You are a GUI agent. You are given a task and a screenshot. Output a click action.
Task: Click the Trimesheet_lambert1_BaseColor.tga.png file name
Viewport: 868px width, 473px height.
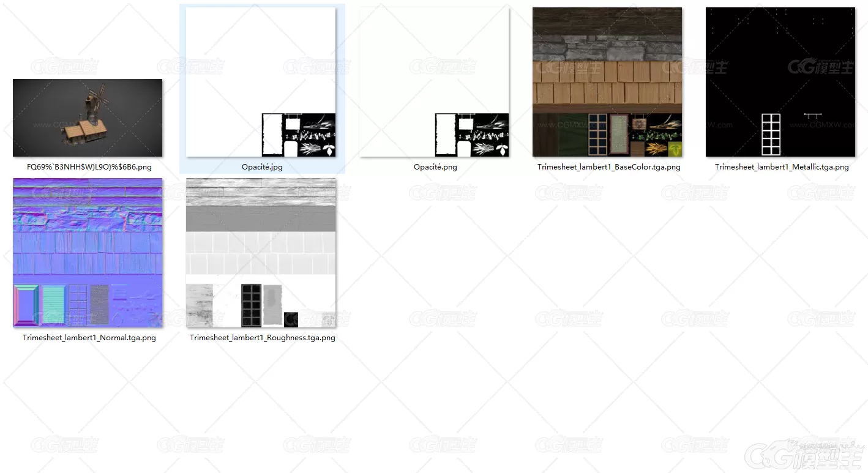click(x=609, y=166)
